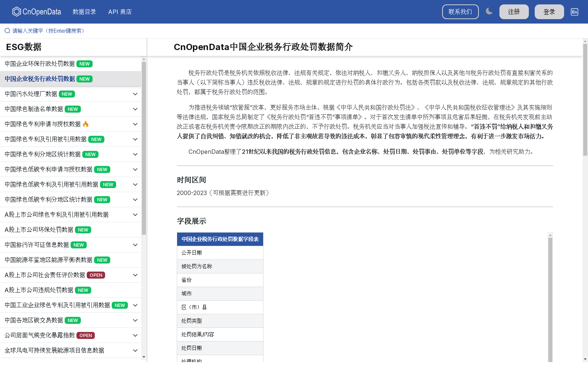
Task: Click 中国企业税务行政处罚数据字段表 table header
Action: click(x=220, y=239)
